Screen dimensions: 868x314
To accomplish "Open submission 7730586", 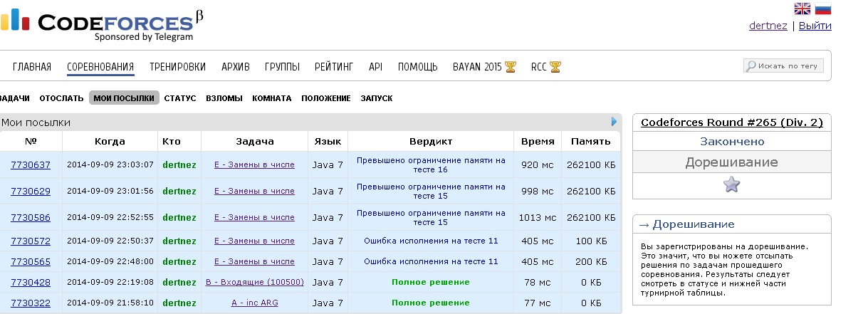I will 31,217.
